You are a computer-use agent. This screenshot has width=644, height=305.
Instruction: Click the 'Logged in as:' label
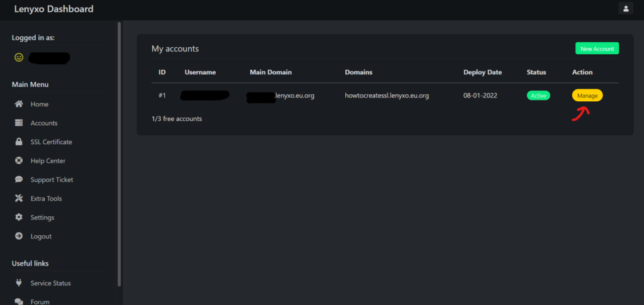(x=33, y=38)
